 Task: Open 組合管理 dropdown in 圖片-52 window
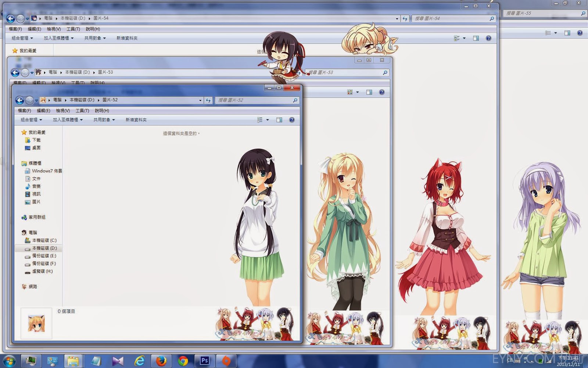tap(31, 120)
